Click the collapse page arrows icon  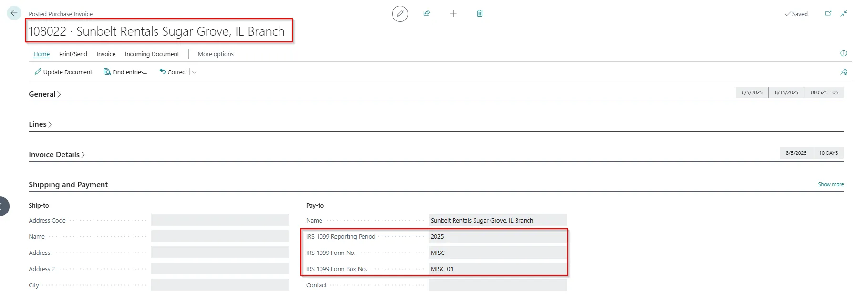click(x=844, y=13)
